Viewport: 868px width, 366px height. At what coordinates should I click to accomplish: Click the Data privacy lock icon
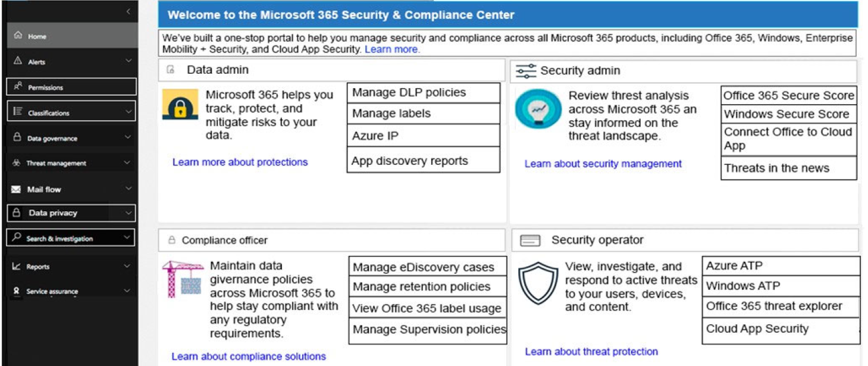tap(17, 212)
